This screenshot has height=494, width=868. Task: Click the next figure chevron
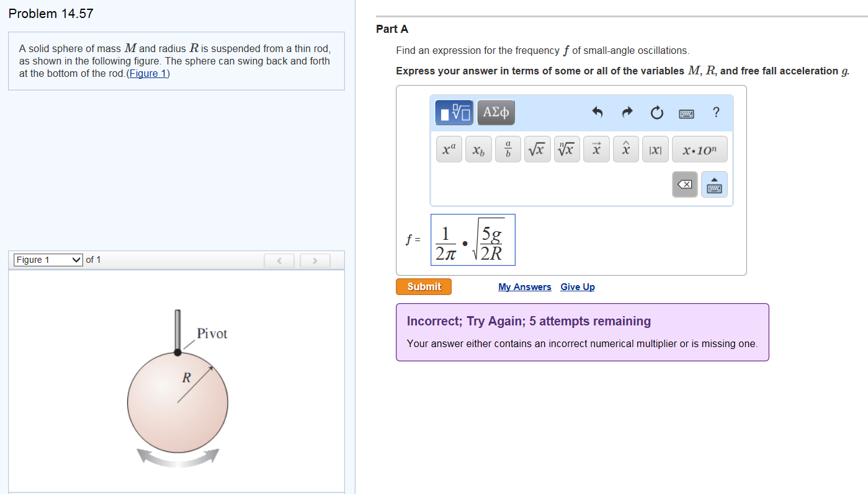coord(315,260)
